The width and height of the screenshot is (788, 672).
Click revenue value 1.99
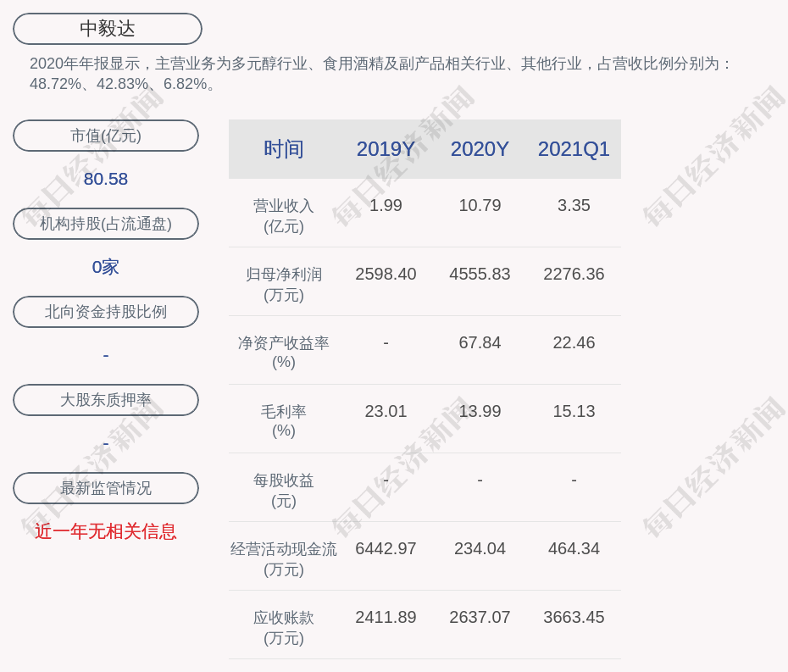(x=386, y=206)
